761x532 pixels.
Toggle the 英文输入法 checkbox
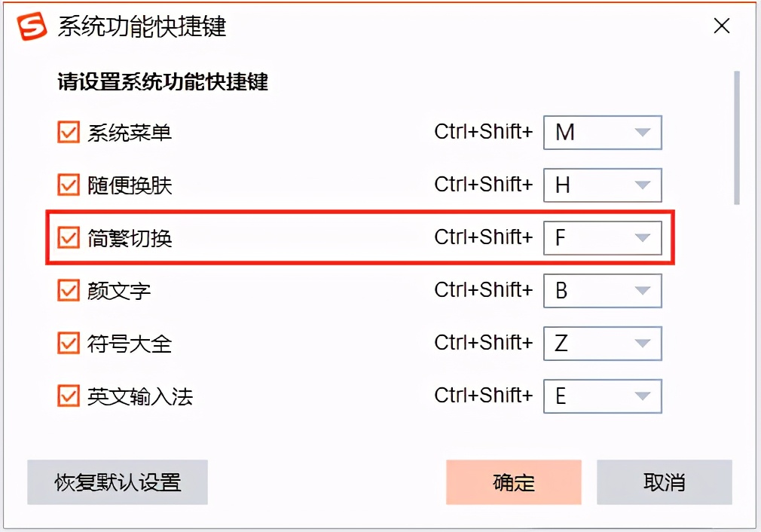69,396
